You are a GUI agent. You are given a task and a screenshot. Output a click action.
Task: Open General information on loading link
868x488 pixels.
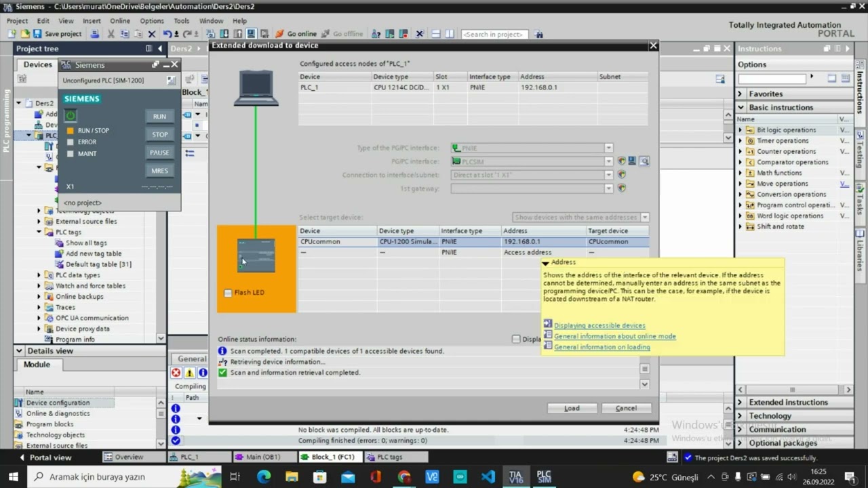pos(601,347)
